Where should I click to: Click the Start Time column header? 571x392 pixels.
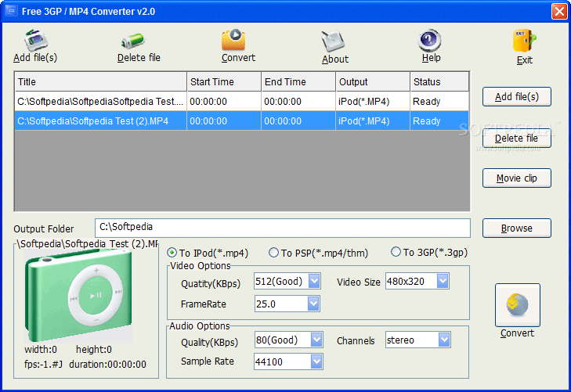(x=224, y=81)
